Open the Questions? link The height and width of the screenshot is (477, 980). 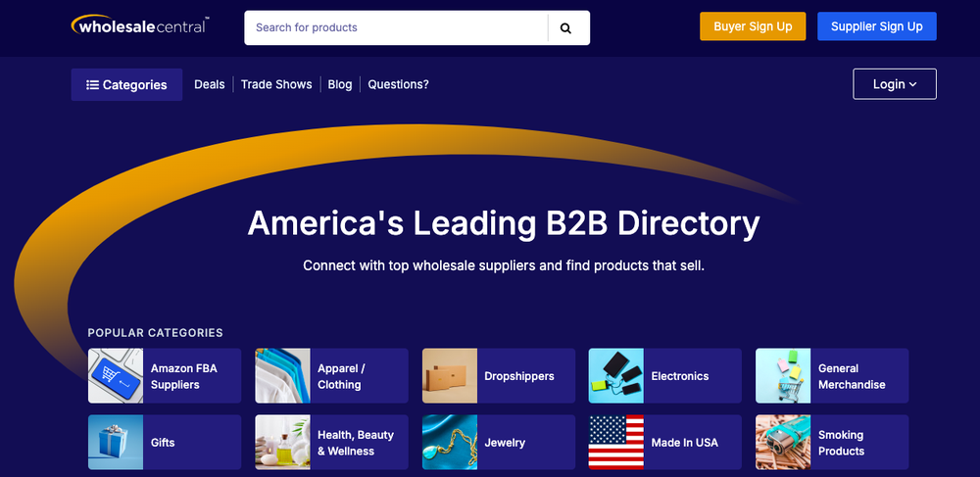[398, 84]
